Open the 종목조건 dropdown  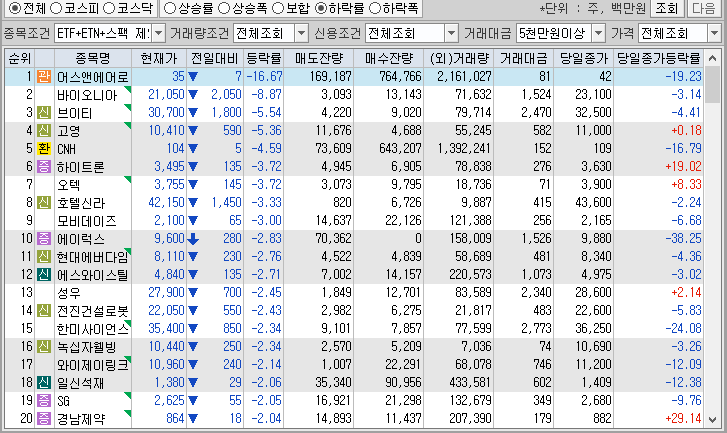pyautogui.click(x=159, y=33)
